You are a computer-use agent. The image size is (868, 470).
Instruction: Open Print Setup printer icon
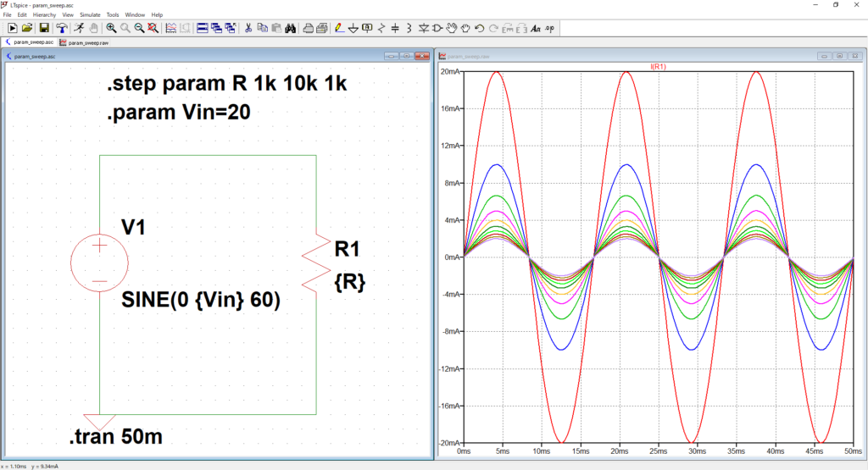tap(309, 28)
